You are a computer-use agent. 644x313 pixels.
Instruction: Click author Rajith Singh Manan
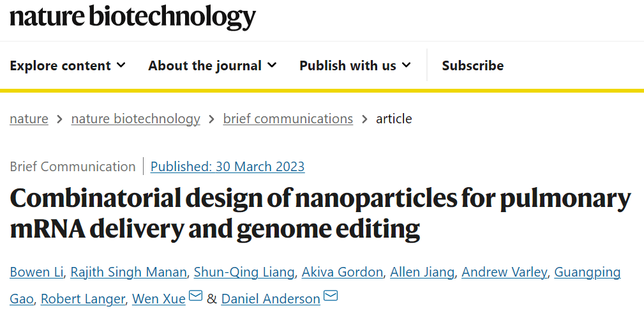128,273
